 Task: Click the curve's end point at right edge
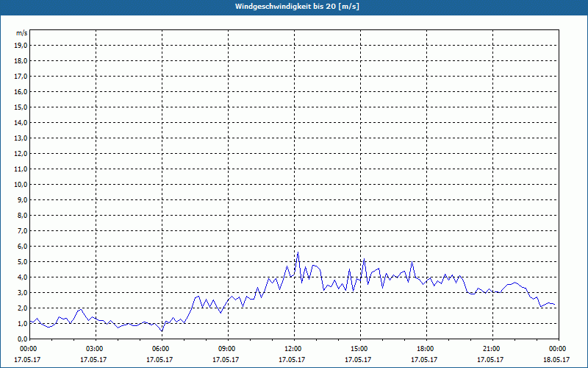pos(556,306)
